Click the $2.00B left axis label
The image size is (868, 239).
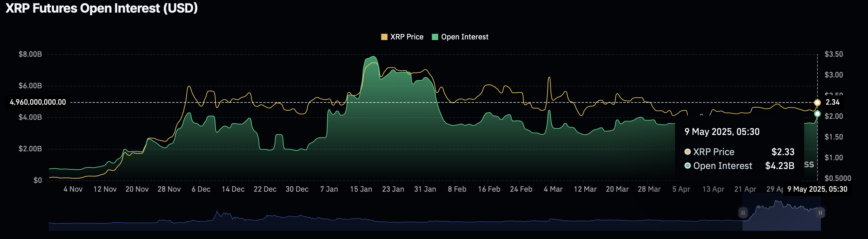pos(30,149)
